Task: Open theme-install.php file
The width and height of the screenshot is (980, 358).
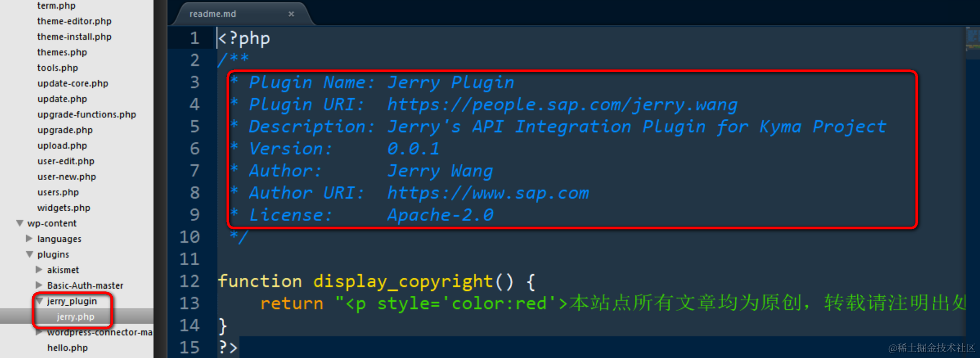Action: pyautogui.click(x=74, y=37)
